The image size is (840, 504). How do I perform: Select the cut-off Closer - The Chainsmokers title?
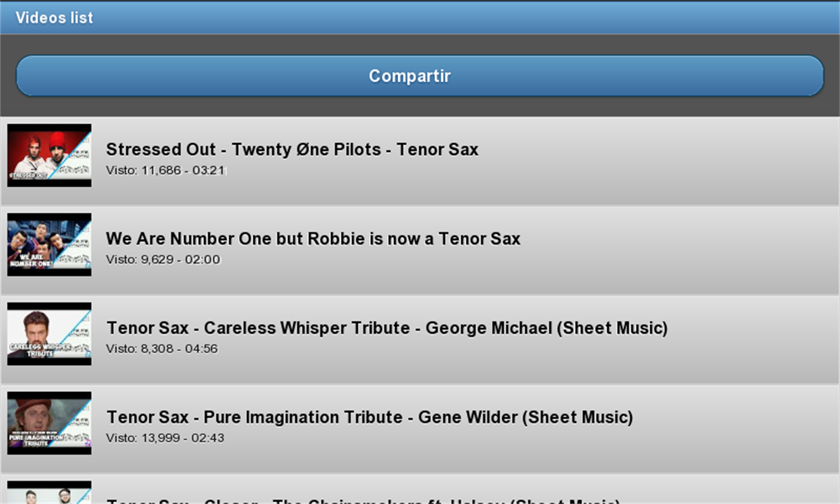363,500
